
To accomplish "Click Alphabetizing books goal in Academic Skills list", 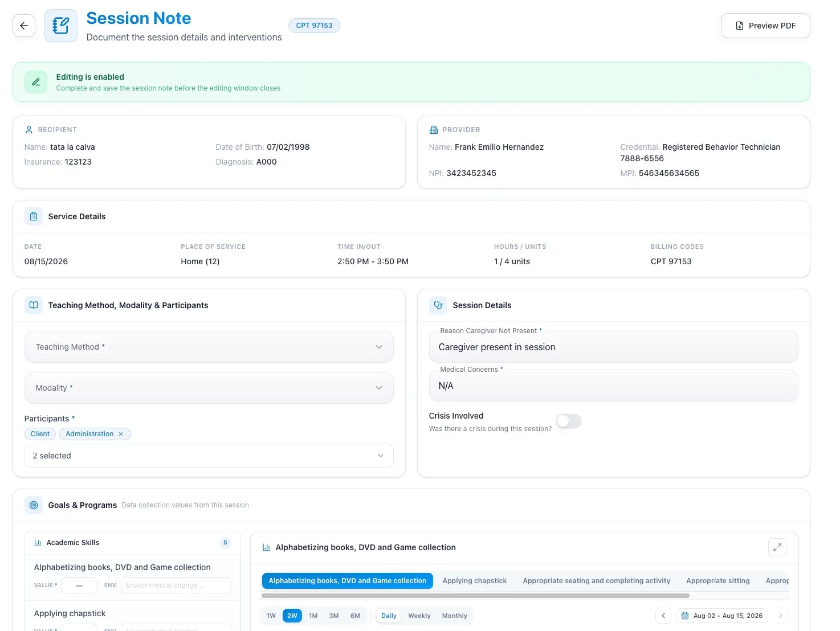I will (122, 567).
